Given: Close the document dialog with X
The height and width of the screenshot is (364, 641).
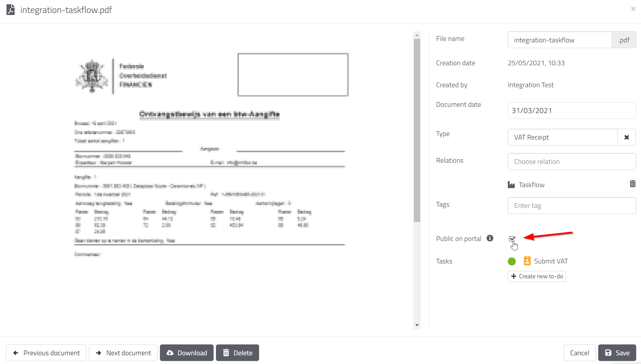Looking at the screenshot, I should [633, 9].
